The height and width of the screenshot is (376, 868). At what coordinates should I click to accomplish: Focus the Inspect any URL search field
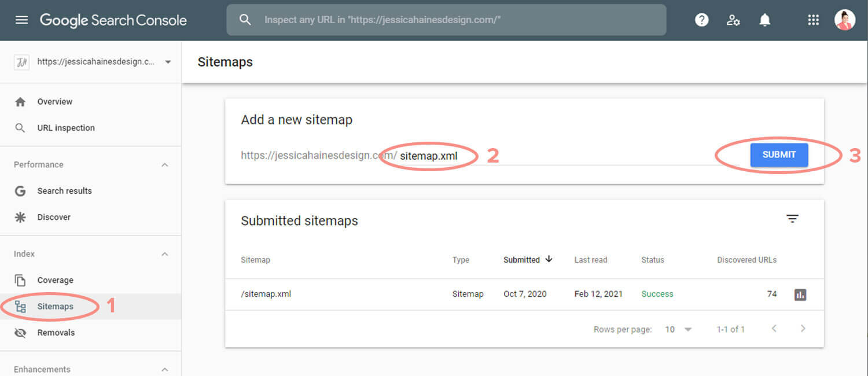point(446,20)
